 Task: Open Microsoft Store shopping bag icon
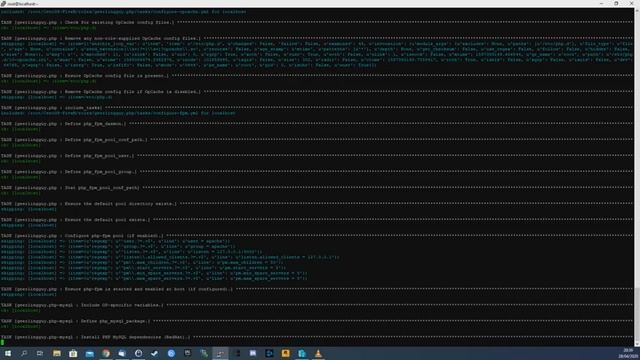(x=73, y=353)
